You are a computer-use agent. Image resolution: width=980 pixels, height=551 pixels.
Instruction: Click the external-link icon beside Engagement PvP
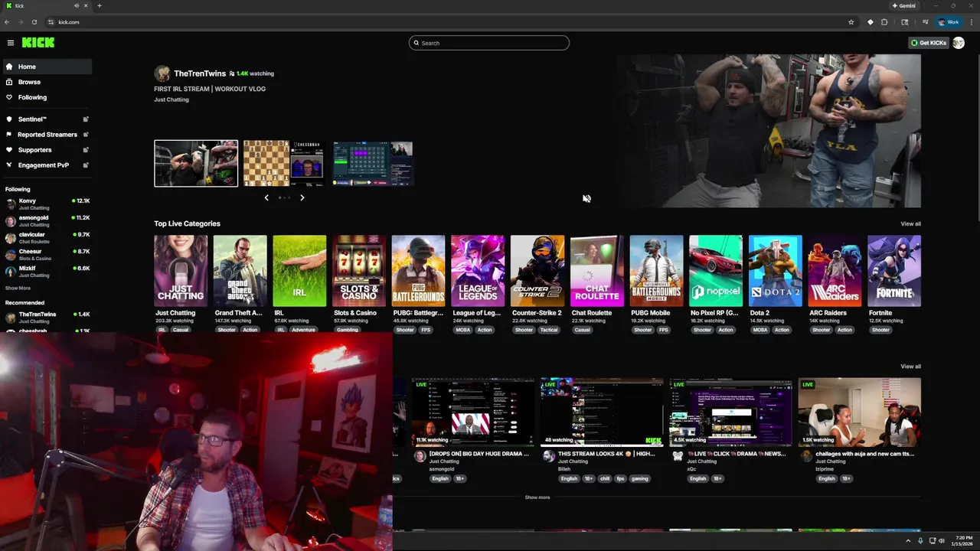point(86,165)
